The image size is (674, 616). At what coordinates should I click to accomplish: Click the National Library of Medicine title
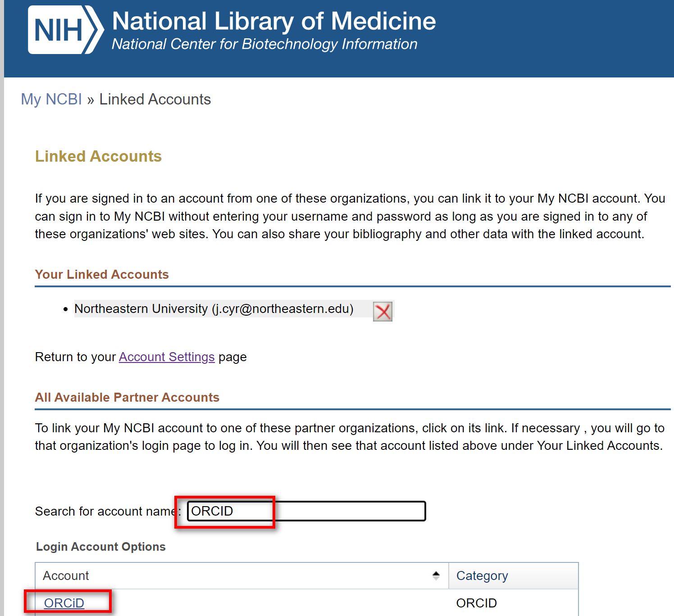[x=274, y=21]
